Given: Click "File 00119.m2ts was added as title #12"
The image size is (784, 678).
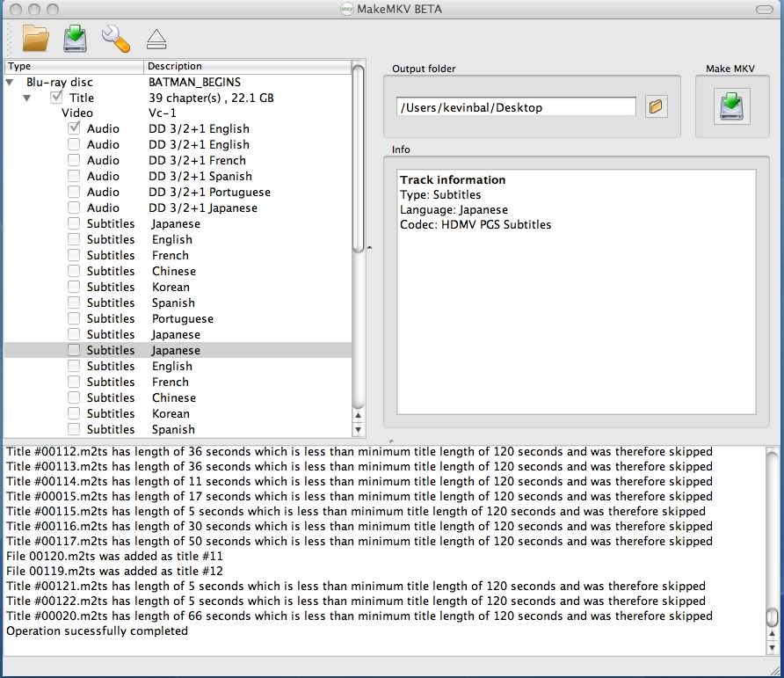Looking at the screenshot, I should [x=114, y=571].
